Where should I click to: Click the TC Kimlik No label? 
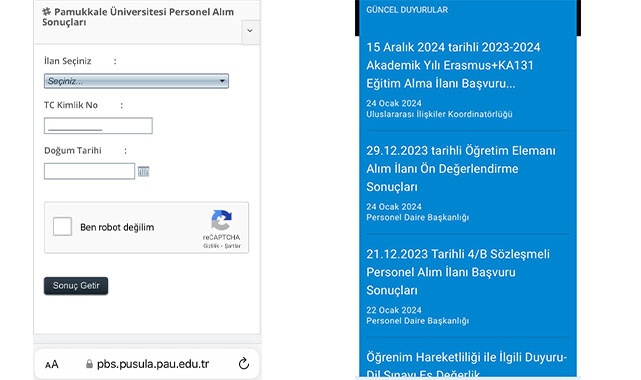tap(71, 105)
